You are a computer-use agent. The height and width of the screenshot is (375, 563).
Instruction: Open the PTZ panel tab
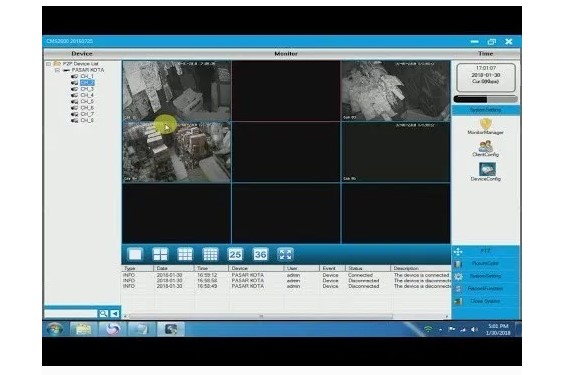(x=486, y=251)
